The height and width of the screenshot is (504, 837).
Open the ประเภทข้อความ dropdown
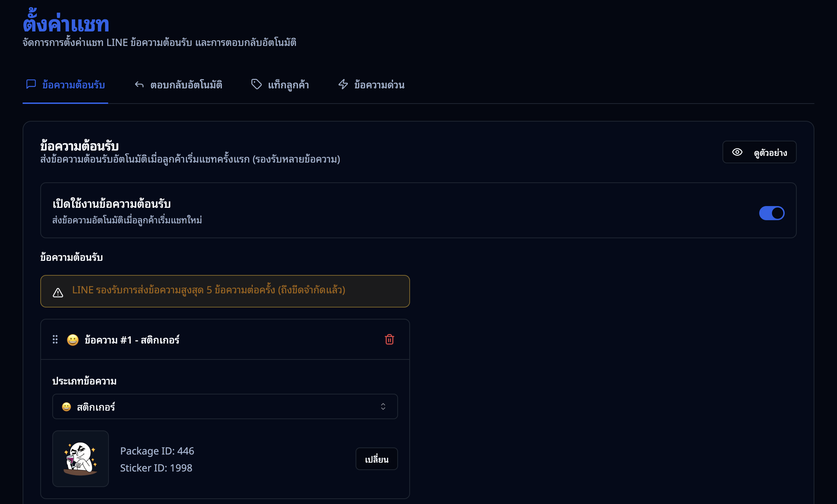[x=225, y=406]
